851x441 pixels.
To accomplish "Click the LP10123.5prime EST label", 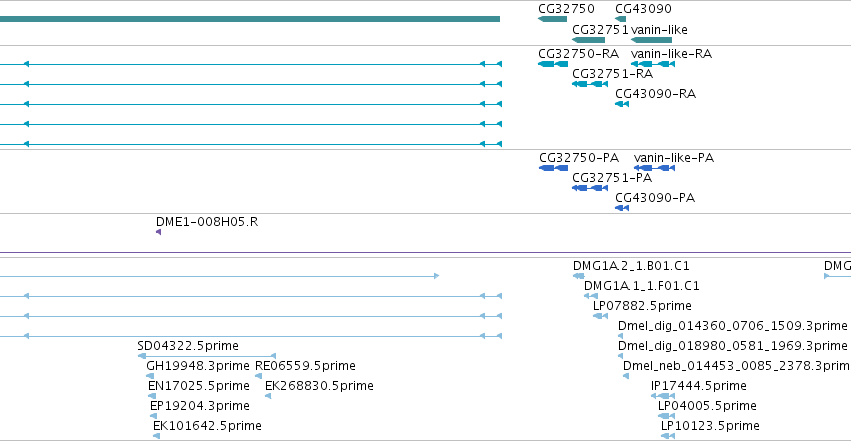I will click(710, 426).
